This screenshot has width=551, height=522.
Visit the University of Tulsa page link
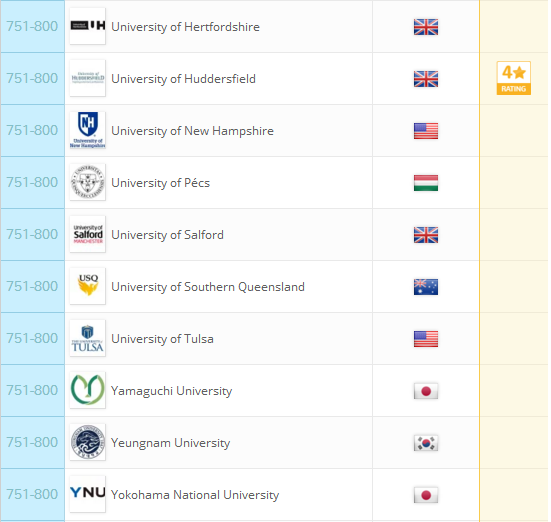(162, 339)
